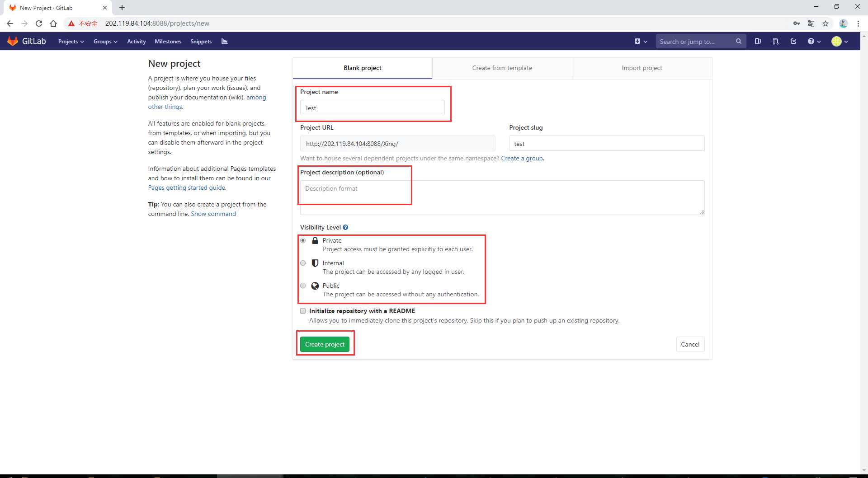This screenshot has height=478, width=868.
Task: Bookmark this page with star icon
Action: coord(826,23)
